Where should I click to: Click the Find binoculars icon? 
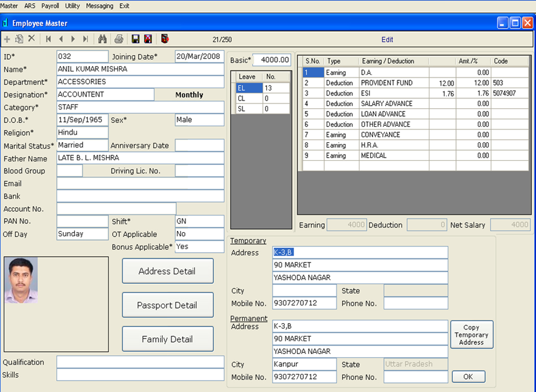click(101, 39)
